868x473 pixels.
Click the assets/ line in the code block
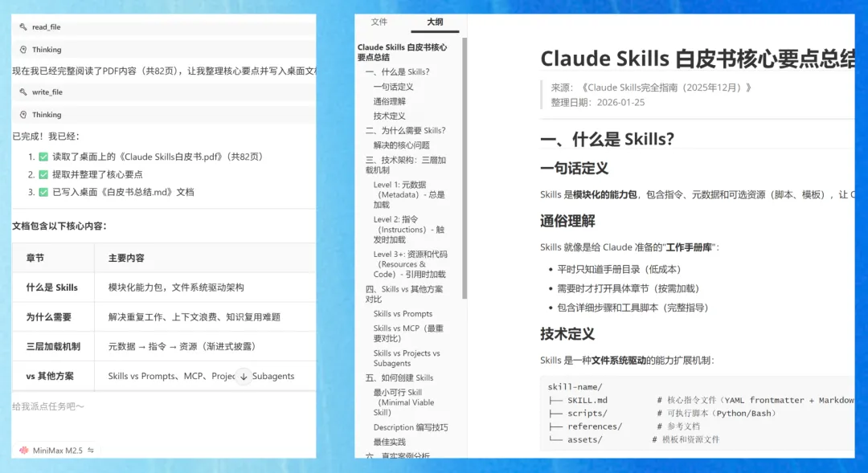634,440
